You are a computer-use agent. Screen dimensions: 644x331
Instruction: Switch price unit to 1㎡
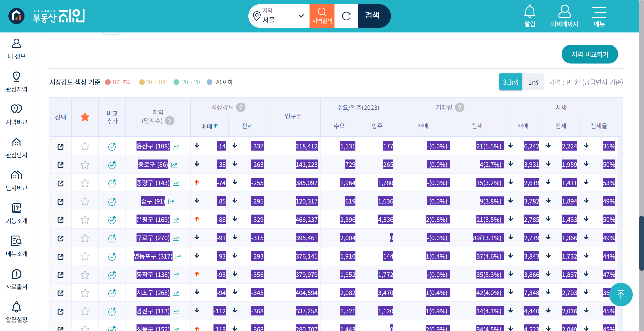pyautogui.click(x=533, y=82)
